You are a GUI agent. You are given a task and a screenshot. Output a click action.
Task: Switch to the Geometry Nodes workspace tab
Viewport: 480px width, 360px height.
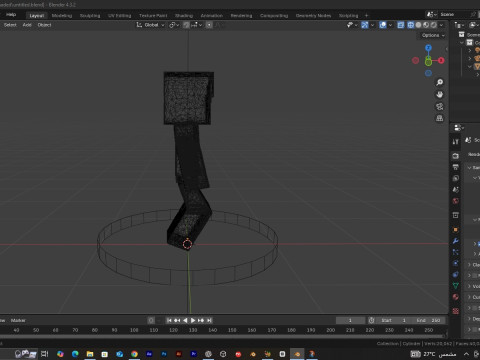coord(313,16)
